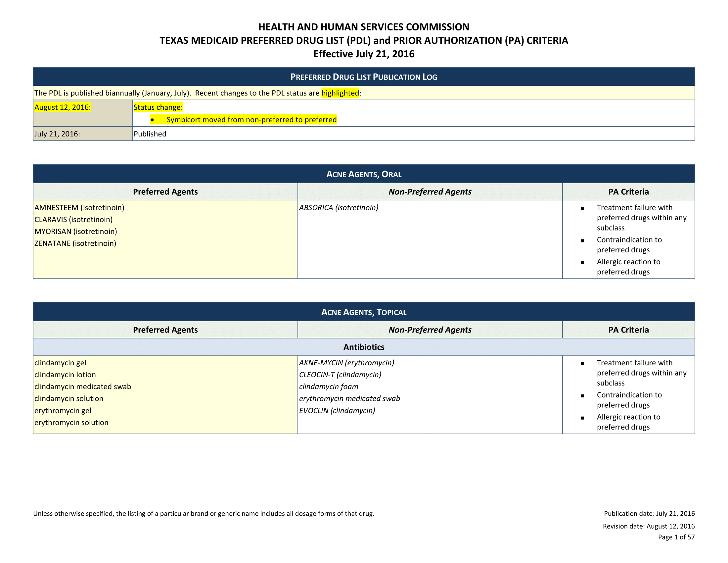Select EVOCLIN (clindamycin) non-preferred entry

click(337, 411)
